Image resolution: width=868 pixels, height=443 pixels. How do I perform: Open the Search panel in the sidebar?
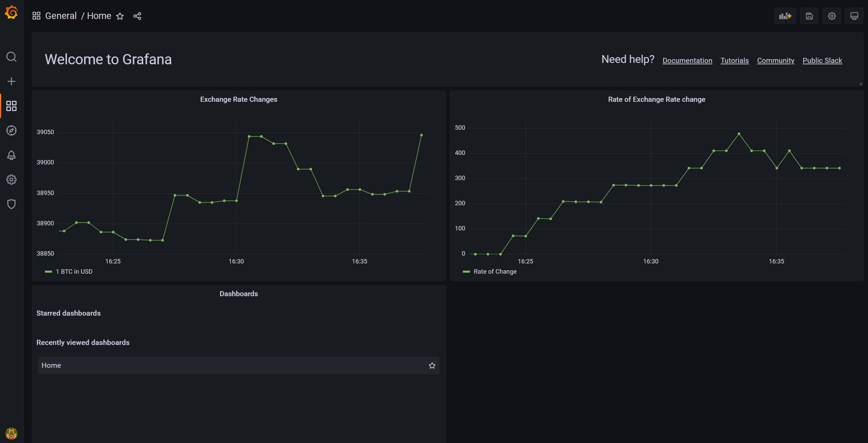11,57
